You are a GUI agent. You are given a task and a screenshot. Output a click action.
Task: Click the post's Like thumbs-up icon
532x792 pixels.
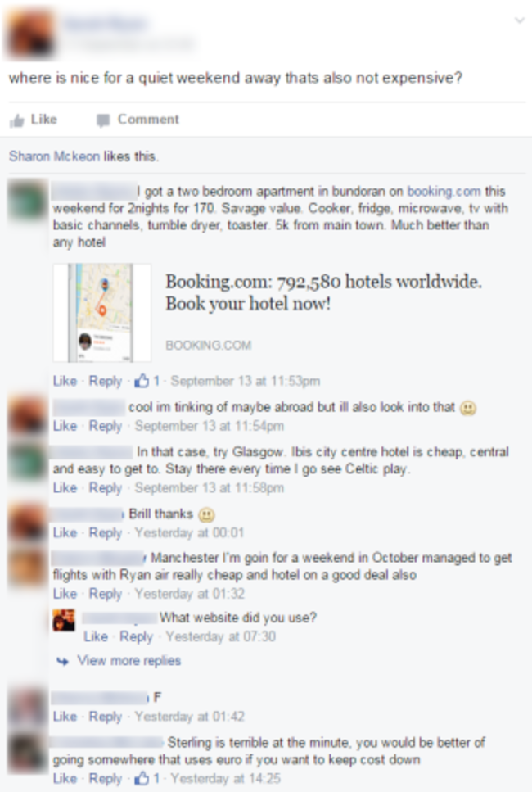[x=17, y=120]
